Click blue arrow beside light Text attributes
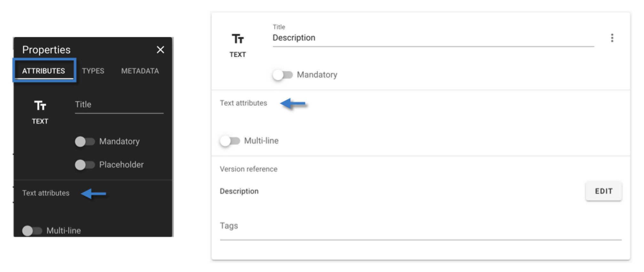Image resolution: width=644 pixels, height=272 pixels. coord(293,103)
